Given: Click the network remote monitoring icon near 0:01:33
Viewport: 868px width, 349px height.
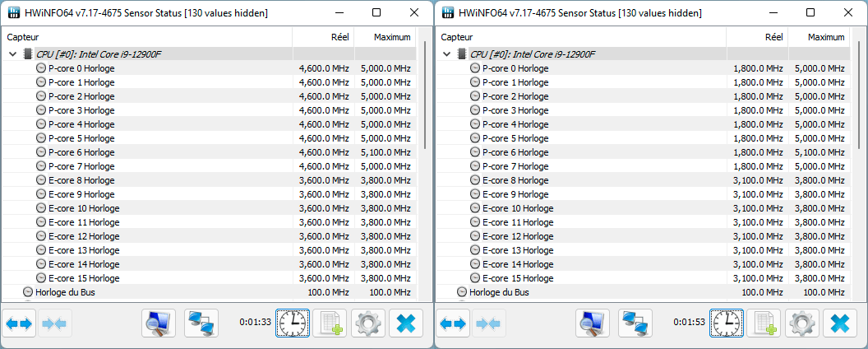Looking at the screenshot, I should click(201, 324).
